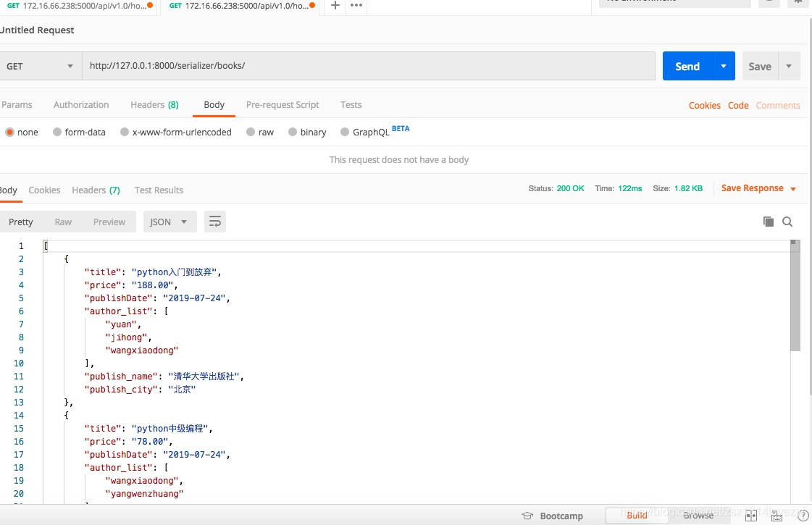812x525 pixels.
Task: Click the request URL input field
Action: pos(369,66)
